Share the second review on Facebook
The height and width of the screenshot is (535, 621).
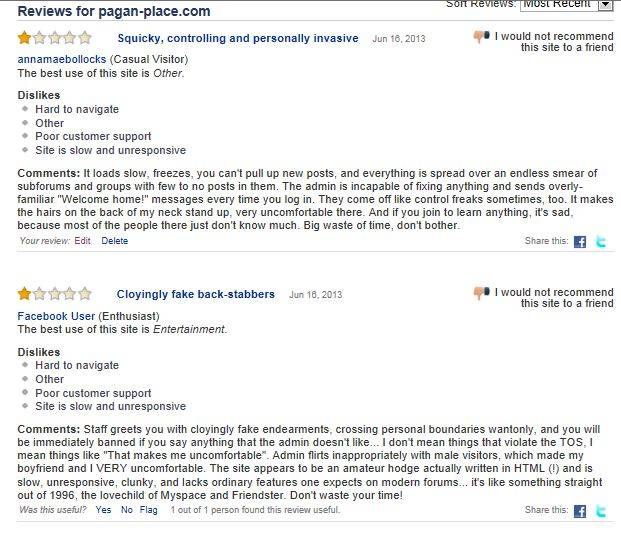(x=579, y=511)
